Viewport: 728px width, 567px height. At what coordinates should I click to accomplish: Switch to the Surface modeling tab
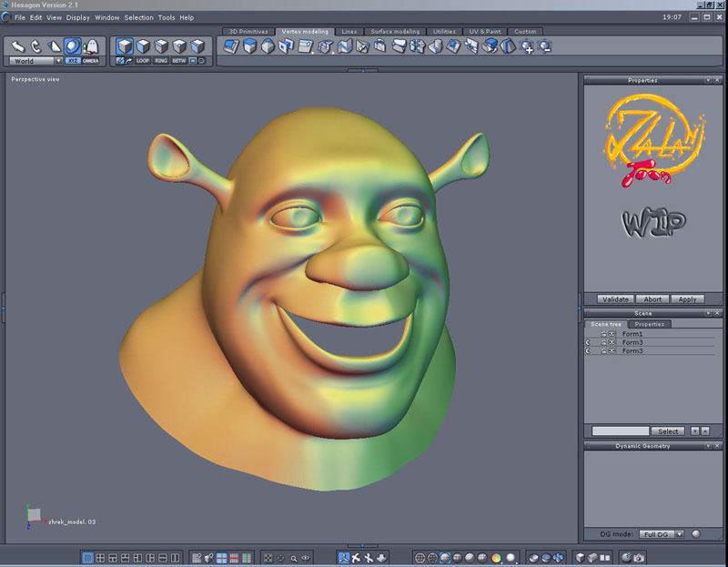395,32
